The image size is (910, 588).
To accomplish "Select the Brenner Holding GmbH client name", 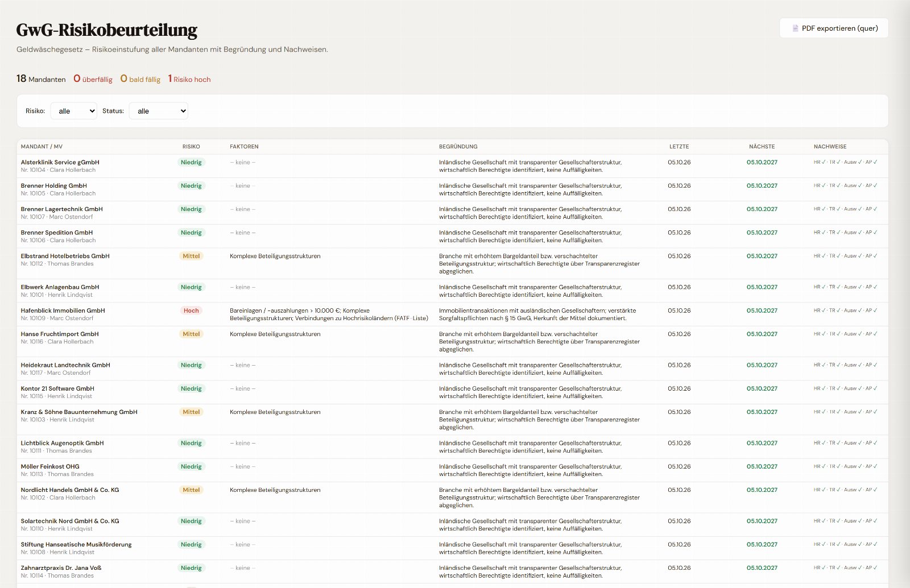I will click(x=54, y=185).
